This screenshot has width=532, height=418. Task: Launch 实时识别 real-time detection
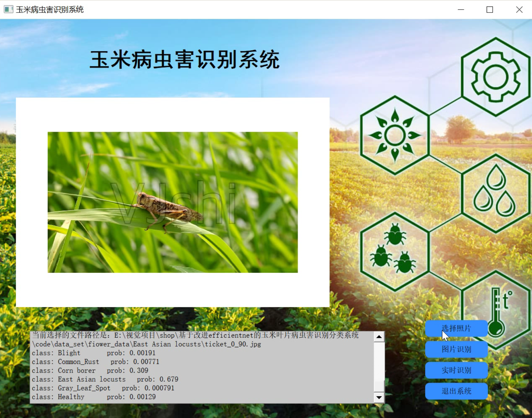456,370
